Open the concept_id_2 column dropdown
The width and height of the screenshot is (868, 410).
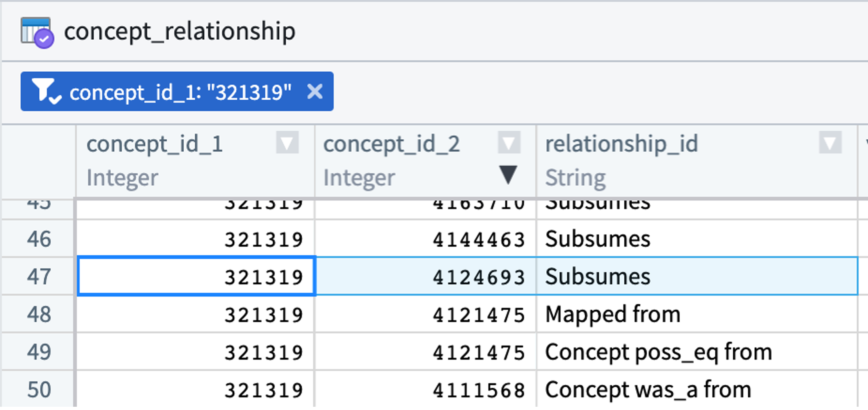[x=509, y=143]
